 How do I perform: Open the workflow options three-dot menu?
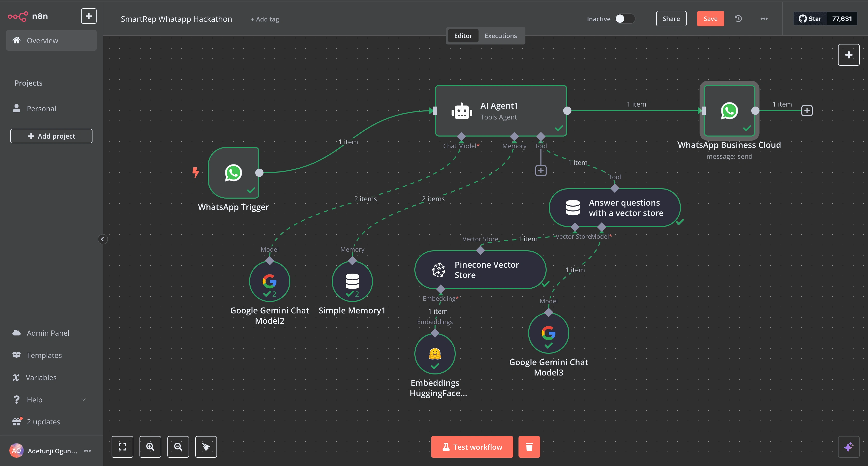(x=764, y=19)
